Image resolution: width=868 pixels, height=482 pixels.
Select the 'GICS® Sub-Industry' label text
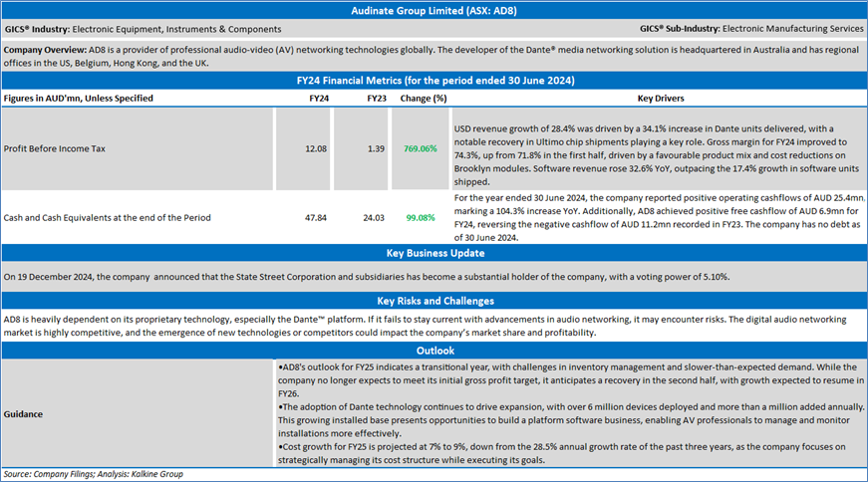coord(680,29)
